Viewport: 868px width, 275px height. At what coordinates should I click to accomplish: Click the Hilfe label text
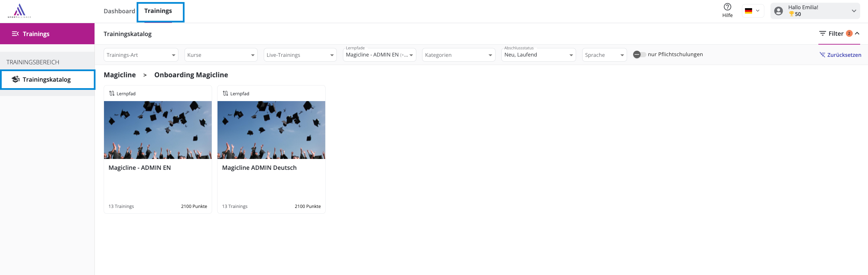click(727, 15)
